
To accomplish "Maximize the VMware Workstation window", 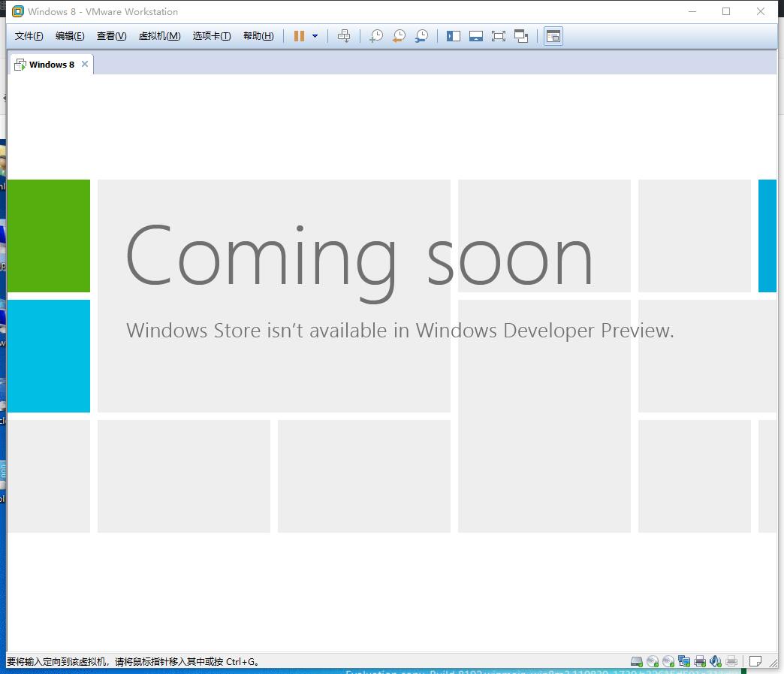I will pos(726,11).
